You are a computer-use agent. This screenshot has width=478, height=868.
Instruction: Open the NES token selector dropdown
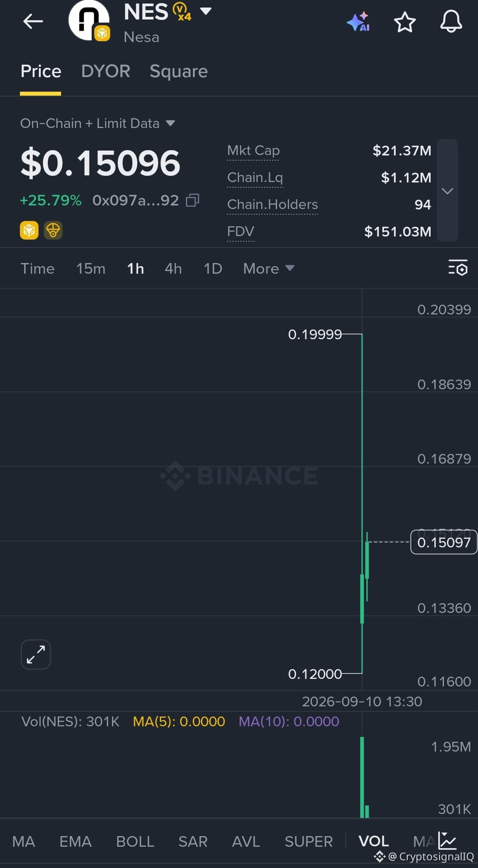click(206, 11)
